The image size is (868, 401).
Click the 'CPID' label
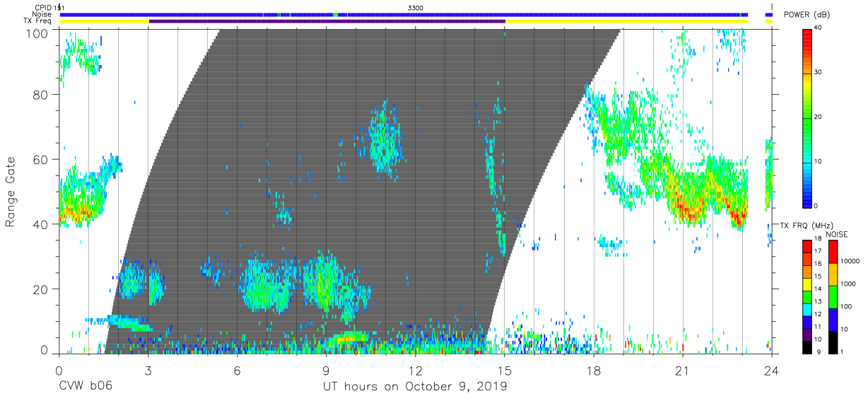click(42, 7)
